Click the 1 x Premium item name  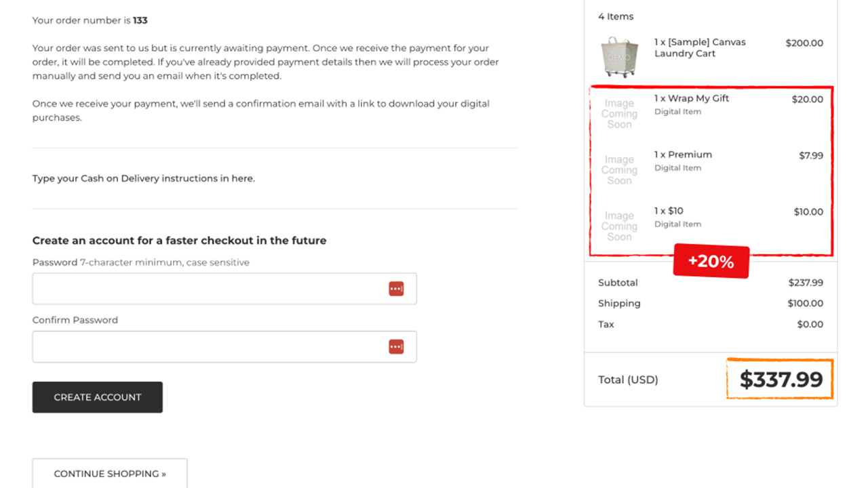click(x=683, y=155)
